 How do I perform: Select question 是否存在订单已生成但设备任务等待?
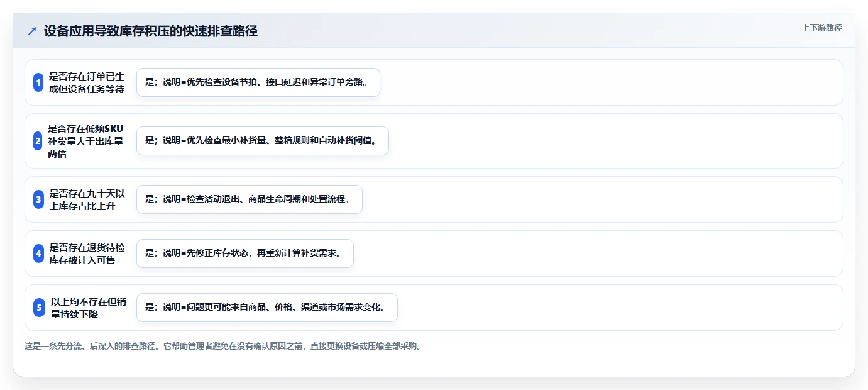click(87, 82)
